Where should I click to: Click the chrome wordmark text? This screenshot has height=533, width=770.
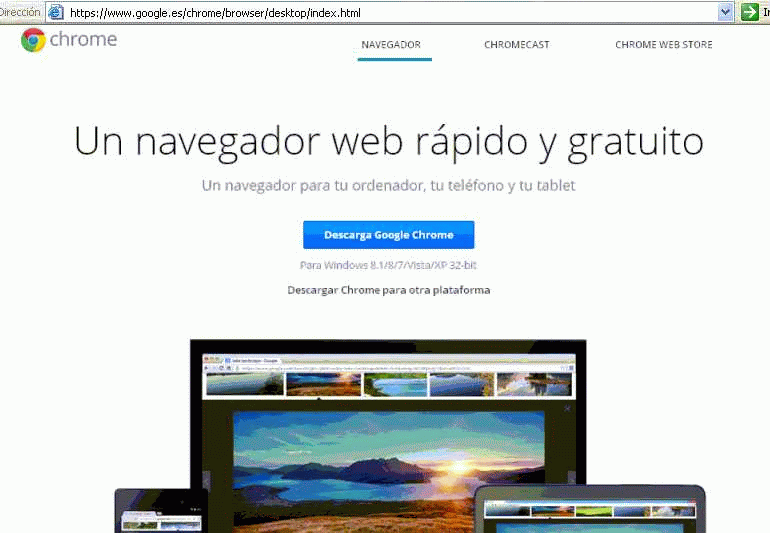(x=83, y=39)
